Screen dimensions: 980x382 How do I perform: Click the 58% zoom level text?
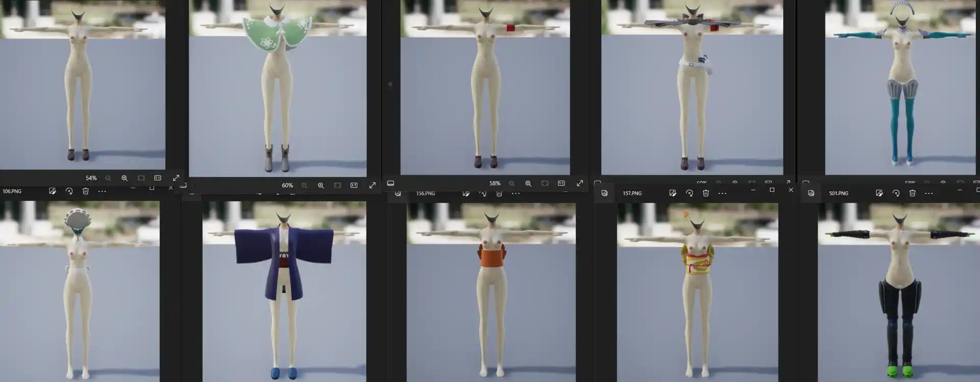coord(495,183)
